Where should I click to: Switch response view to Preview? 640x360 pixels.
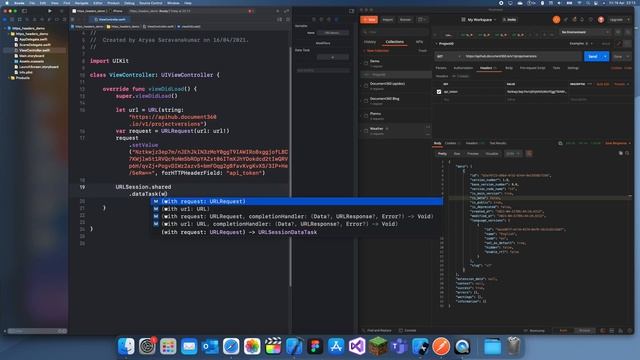473,153
